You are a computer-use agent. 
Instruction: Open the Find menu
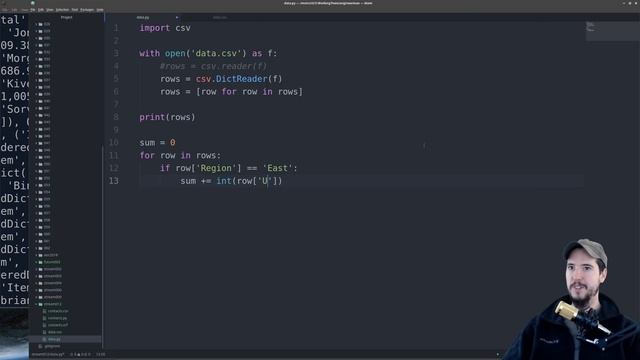tap(75, 10)
